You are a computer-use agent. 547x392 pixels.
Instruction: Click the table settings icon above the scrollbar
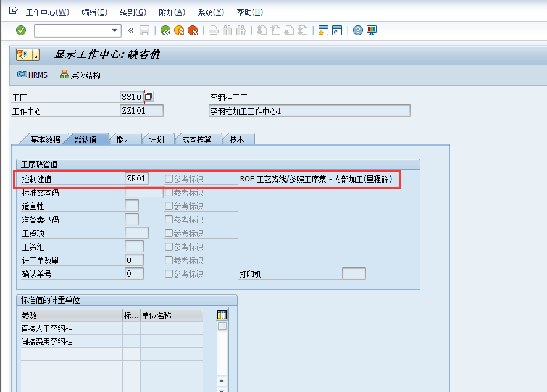tap(221, 314)
